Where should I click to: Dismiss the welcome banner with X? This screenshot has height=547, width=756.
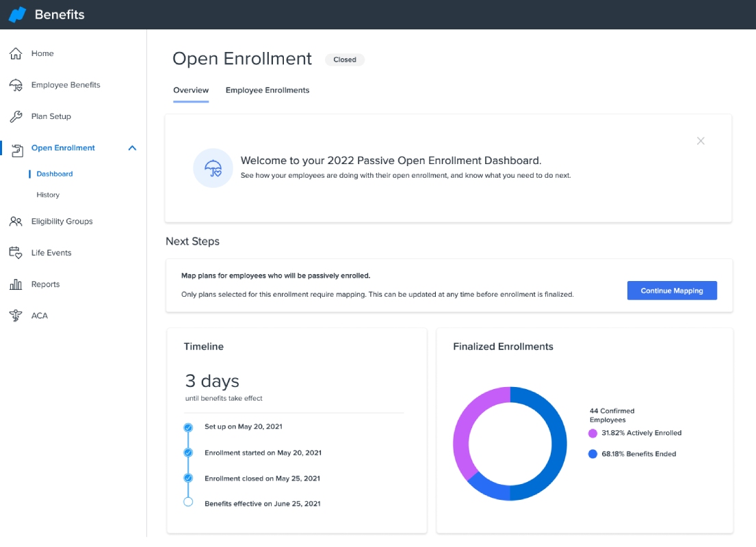point(701,141)
